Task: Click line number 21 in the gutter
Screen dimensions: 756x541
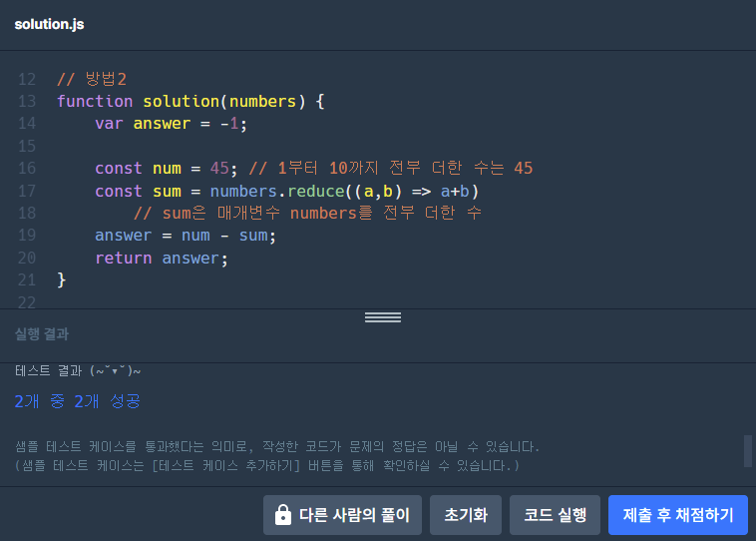Action: (27, 279)
